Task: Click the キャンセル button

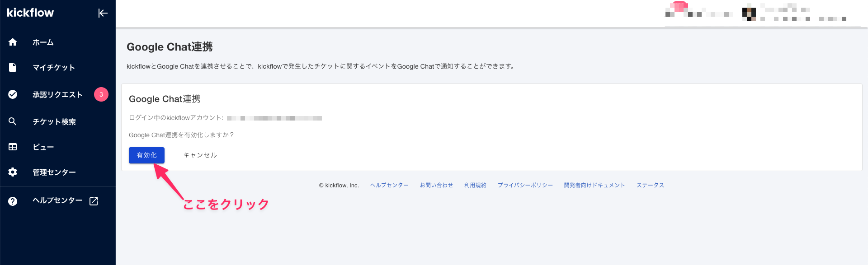Action: (x=200, y=155)
